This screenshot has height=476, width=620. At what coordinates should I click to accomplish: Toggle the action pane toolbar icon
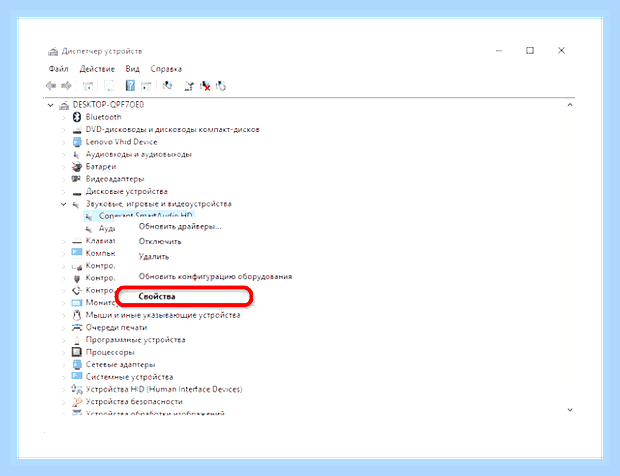146,86
